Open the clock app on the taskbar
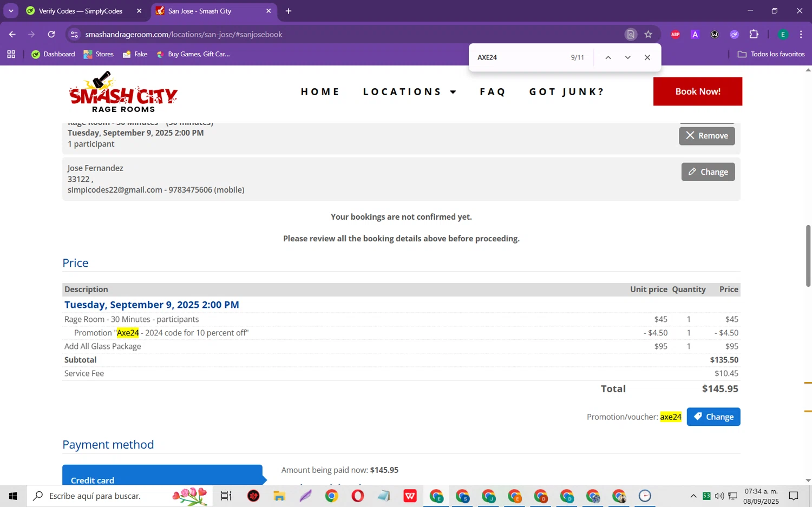The image size is (812, 507). pos(645,496)
